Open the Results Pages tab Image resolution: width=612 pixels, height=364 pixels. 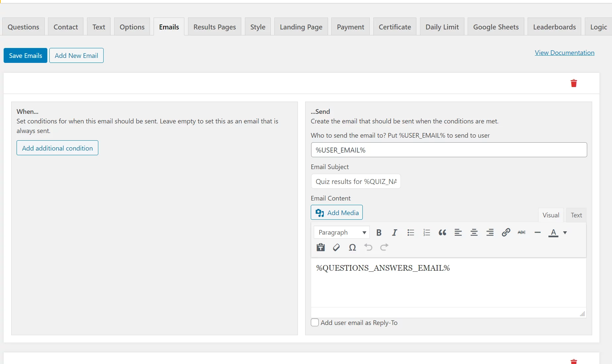(x=214, y=27)
